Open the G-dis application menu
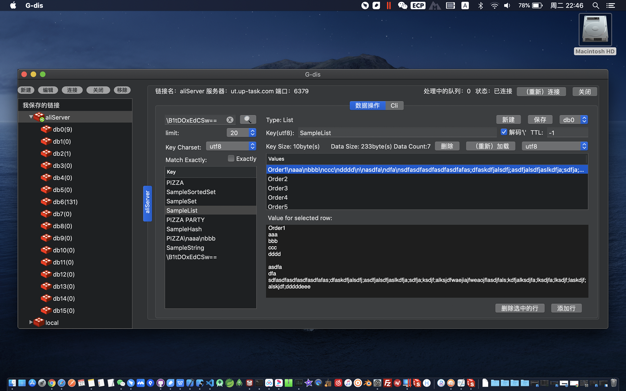Screen dimensions: 626x391 34,6
